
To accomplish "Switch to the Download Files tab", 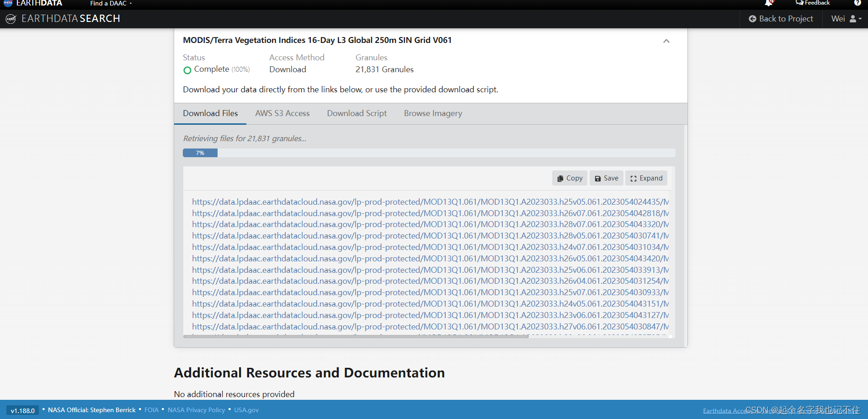I will pos(210,113).
